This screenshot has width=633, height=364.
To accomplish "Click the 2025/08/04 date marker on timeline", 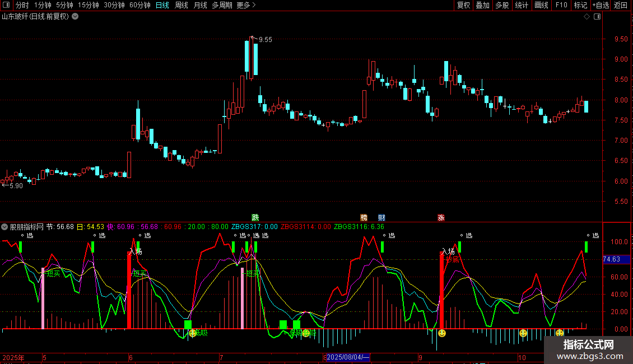I will [x=347, y=357].
